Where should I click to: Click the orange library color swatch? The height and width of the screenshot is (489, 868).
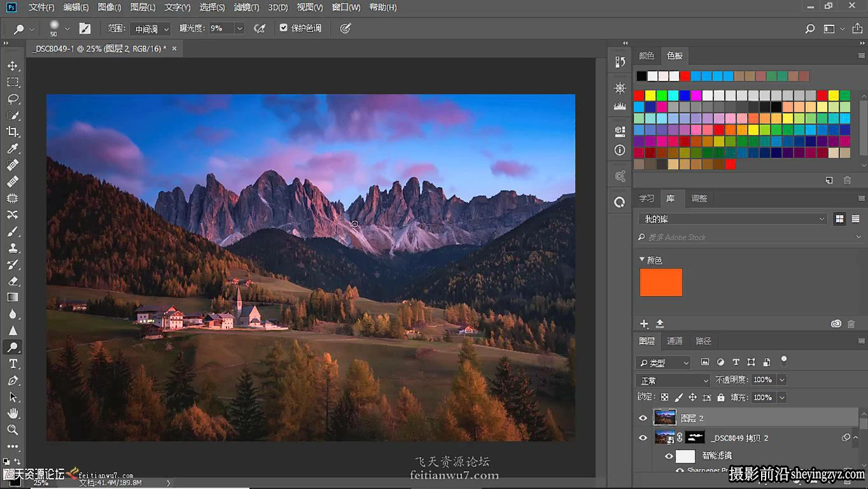click(661, 283)
